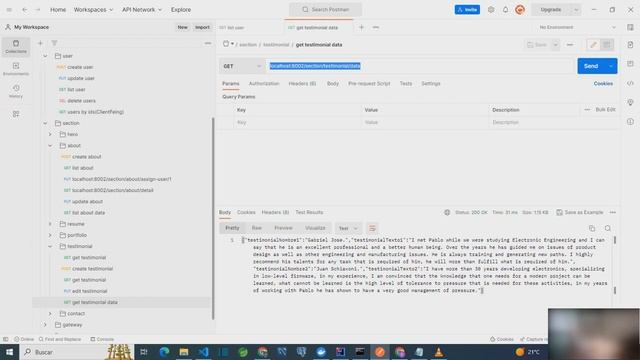Switch to the request Settings tab
The image size is (640, 360).
(x=431, y=83)
